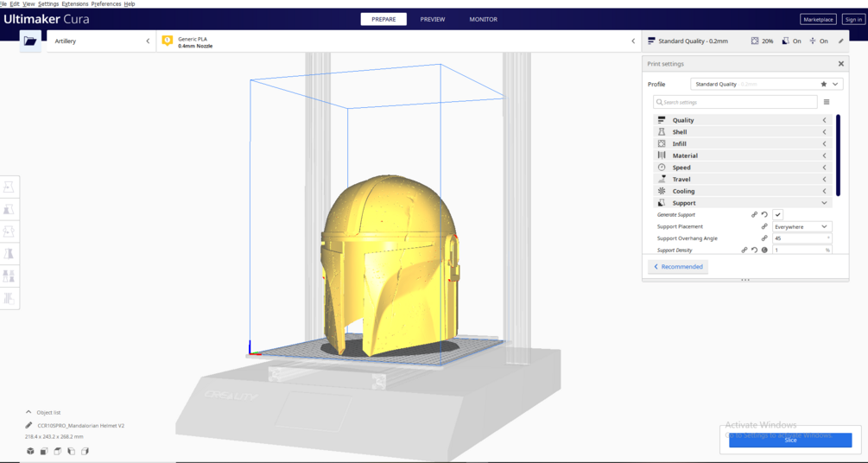
Task: Click the Recommended button
Action: [678, 266]
